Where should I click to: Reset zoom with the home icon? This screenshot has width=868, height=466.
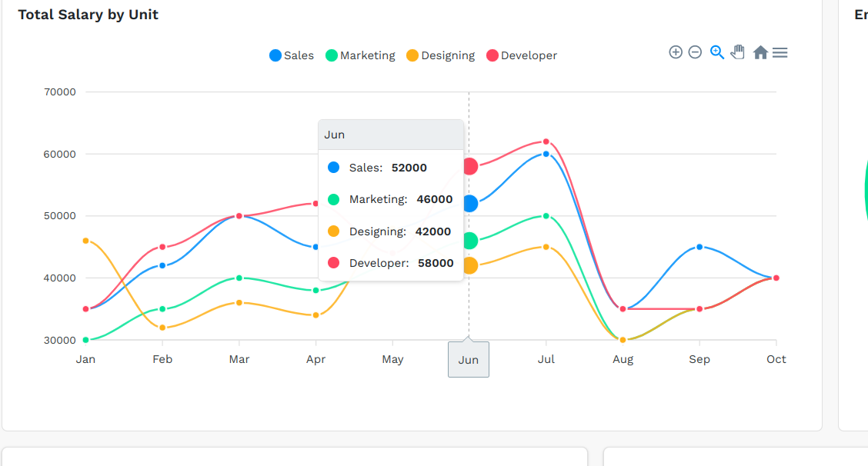760,52
